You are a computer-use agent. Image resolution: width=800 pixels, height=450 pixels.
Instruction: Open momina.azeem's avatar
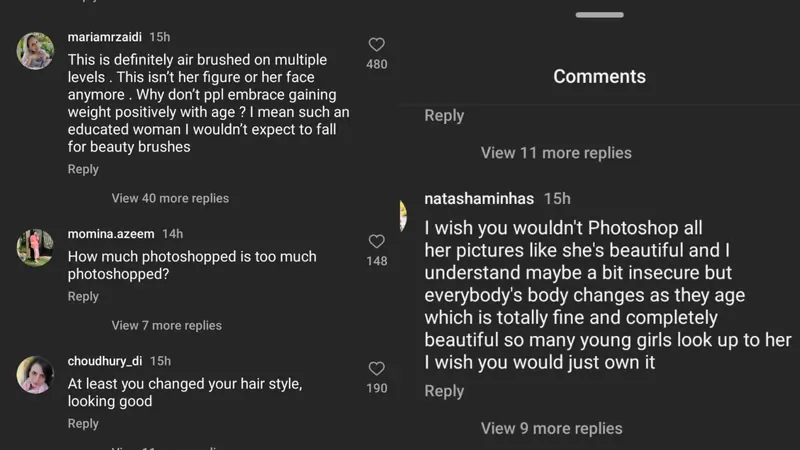tap(35, 248)
